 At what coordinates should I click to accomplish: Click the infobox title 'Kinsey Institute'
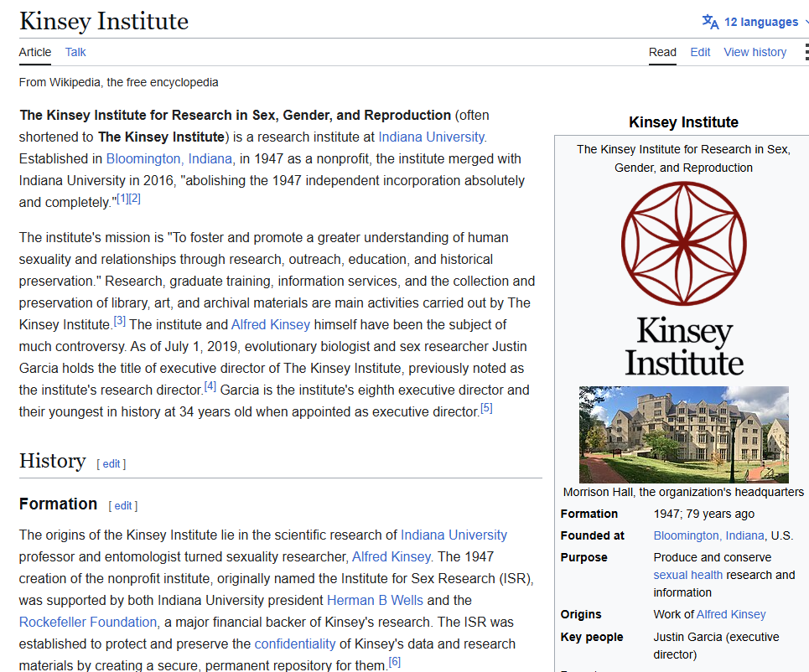[683, 122]
